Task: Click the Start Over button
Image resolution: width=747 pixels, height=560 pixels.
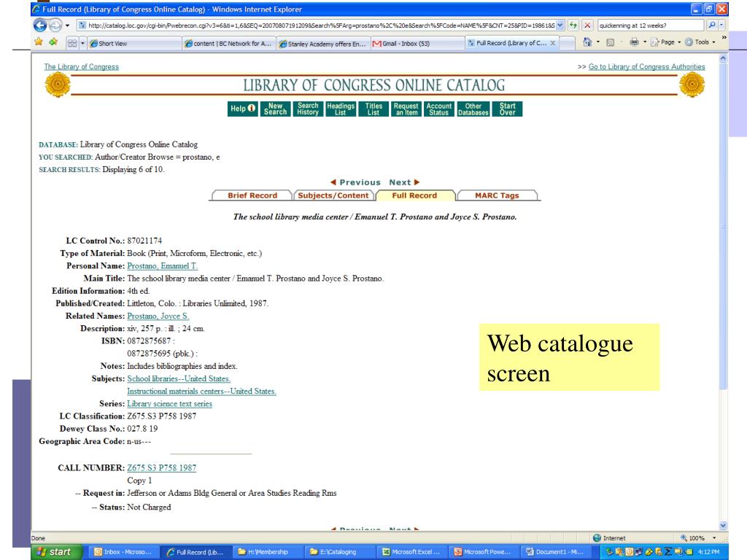Action: [x=508, y=109]
